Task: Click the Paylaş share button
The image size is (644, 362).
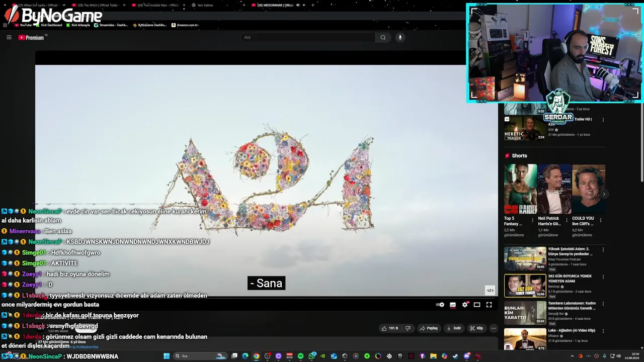Action: 429,328
